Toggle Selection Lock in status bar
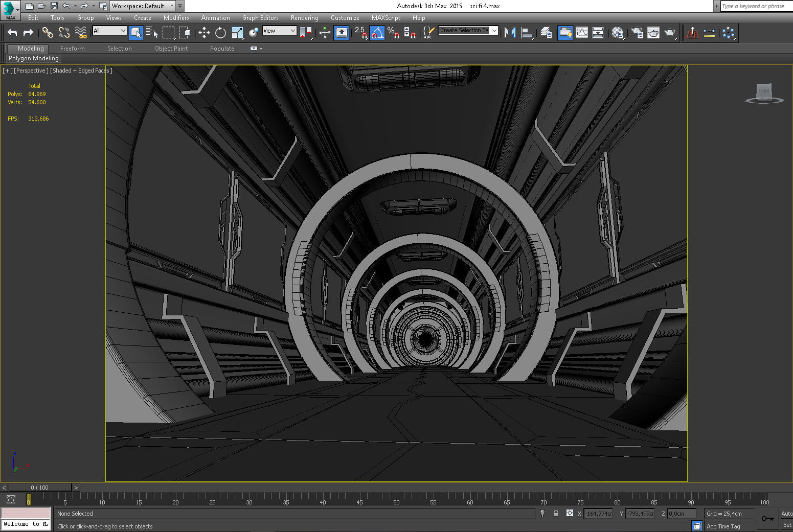The height and width of the screenshot is (532, 793). pyautogui.click(x=556, y=513)
